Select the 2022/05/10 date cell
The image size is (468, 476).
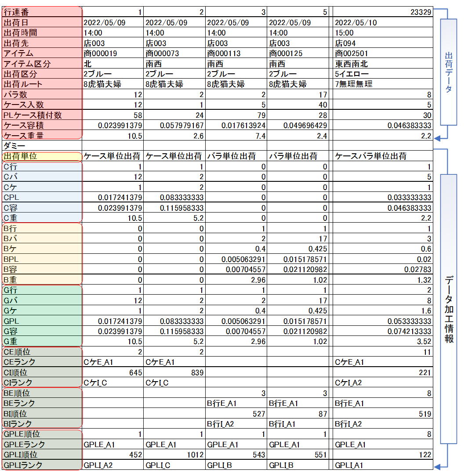(x=383, y=23)
